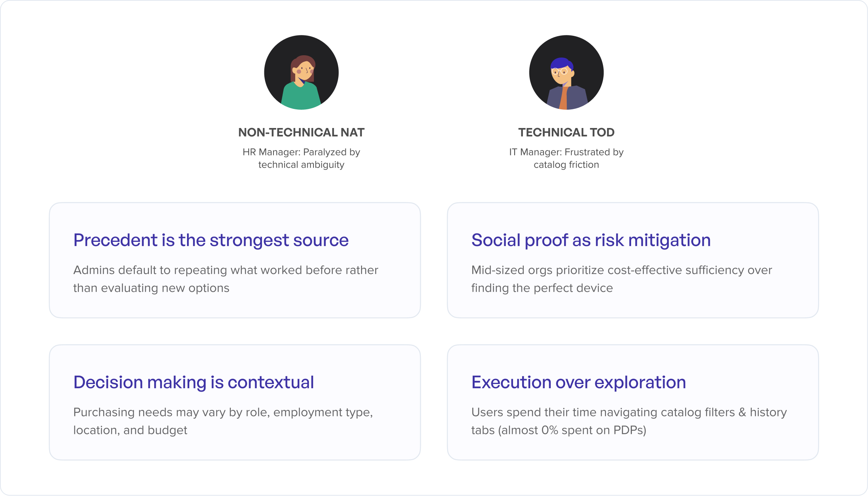Click Nat's green shirt in the avatar
The image size is (868, 496).
coord(301,98)
